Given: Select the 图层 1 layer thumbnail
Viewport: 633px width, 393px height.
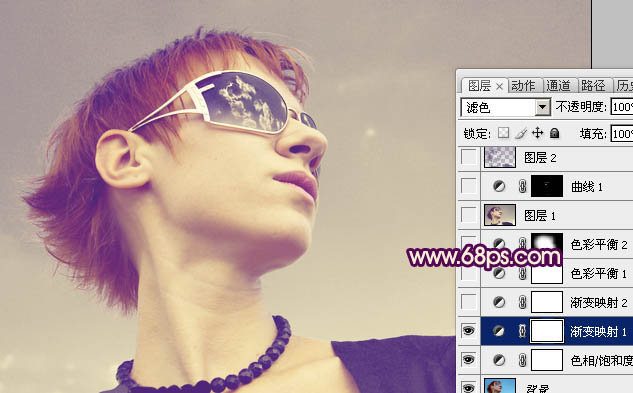Looking at the screenshot, I should 500,215.
